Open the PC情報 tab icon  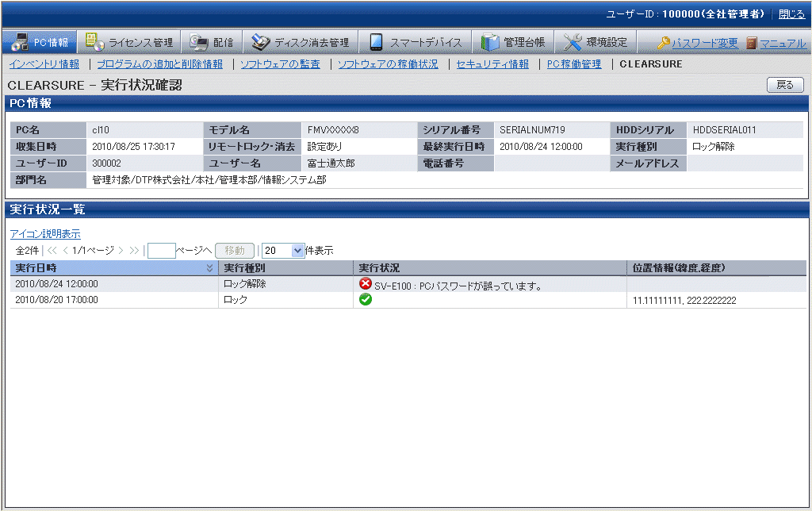tap(21, 42)
